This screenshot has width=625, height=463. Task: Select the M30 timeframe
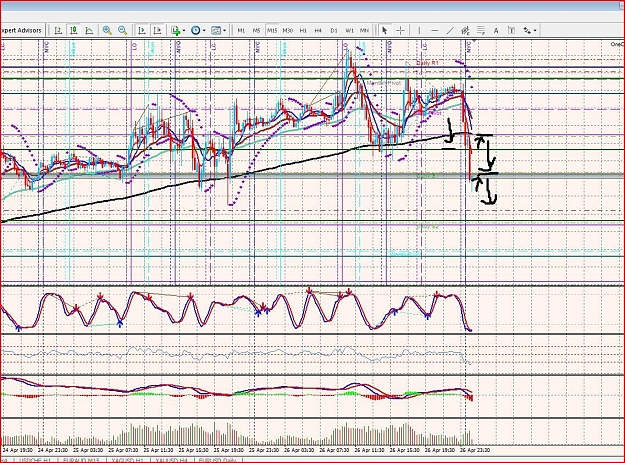tap(287, 30)
